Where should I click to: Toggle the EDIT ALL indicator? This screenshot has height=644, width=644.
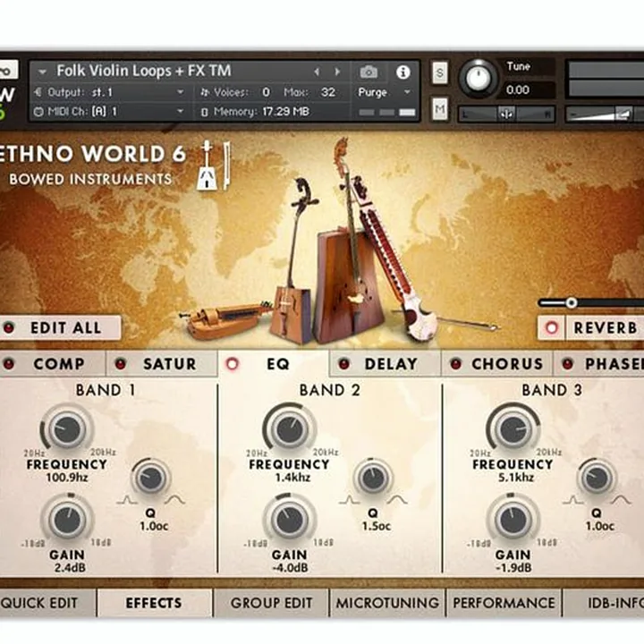tap(9, 327)
